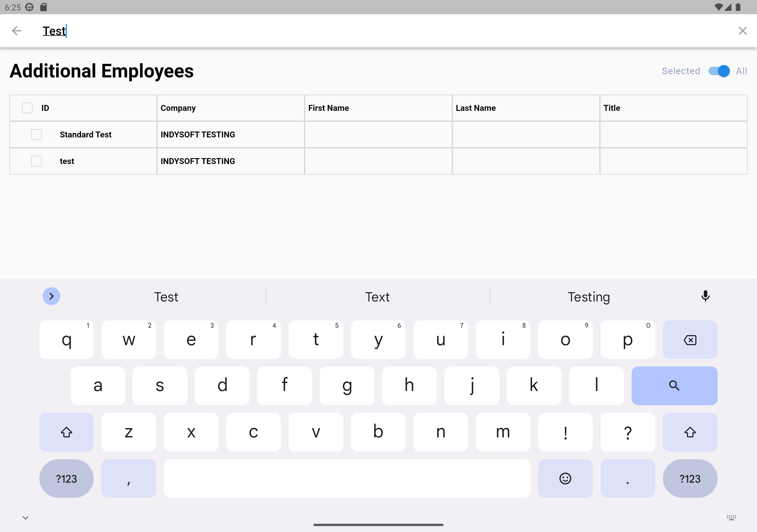Toggle the Selected/All switch
This screenshot has width=757, height=532.
point(719,71)
